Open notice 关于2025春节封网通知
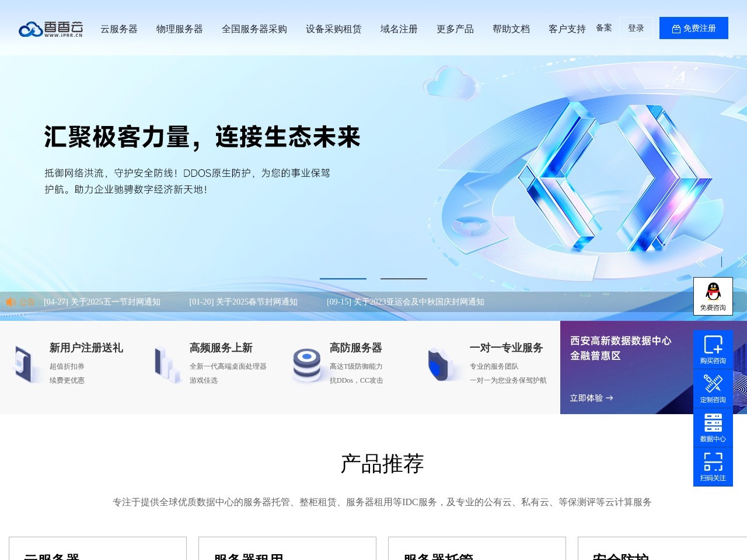This screenshot has width=747, height=560. 243,302
